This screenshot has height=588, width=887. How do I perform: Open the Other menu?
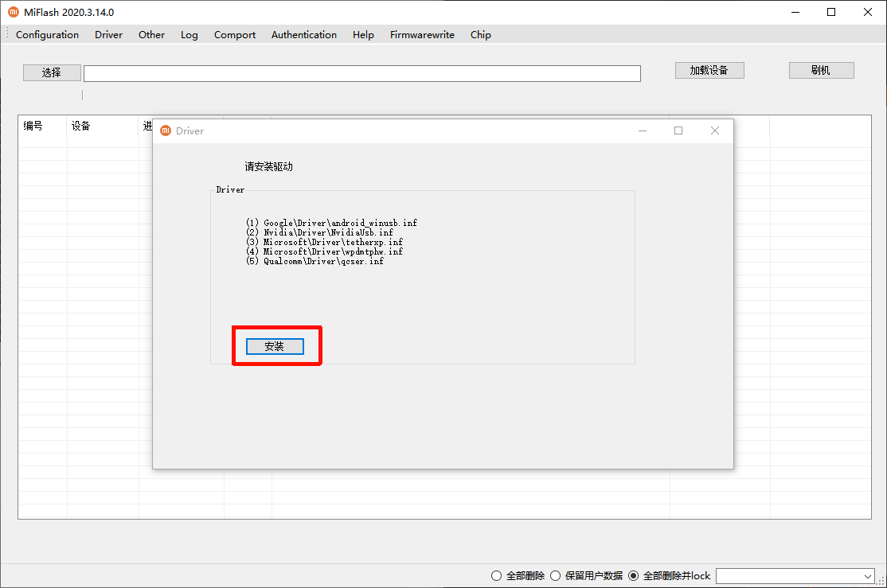coord(151,35)
